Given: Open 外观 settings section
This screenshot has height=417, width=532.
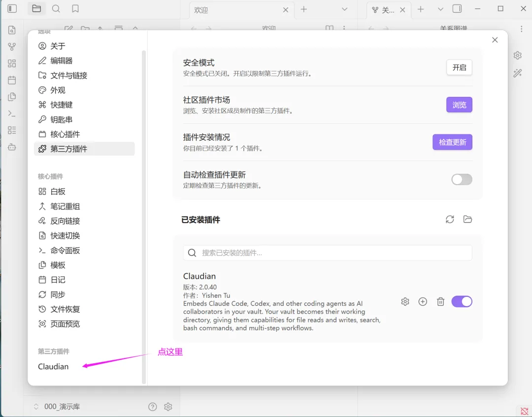Looking at the screenshot, I should (x=85, y=90).
